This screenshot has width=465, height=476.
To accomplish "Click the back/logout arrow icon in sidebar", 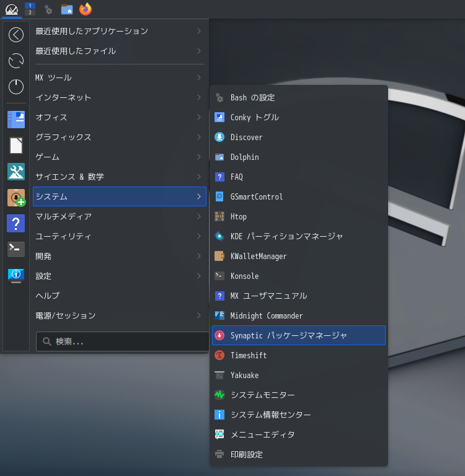I will pyautogui.click(x=16, y=35).
